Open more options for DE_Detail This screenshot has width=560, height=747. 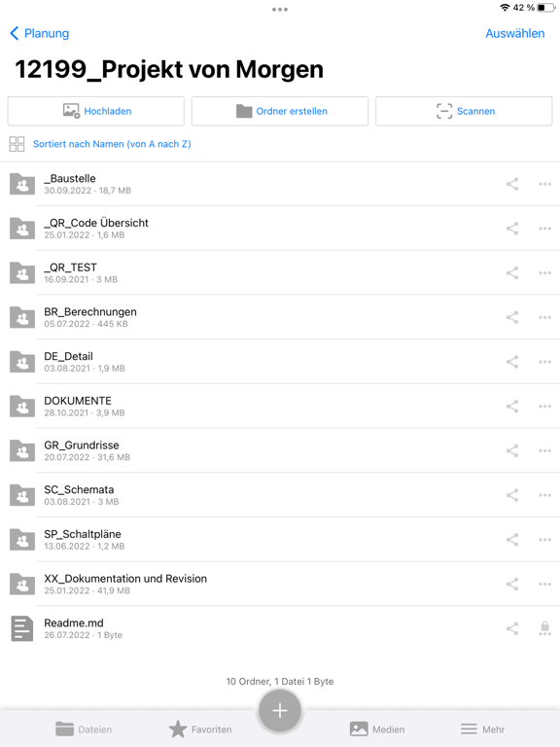pos(544,362)
